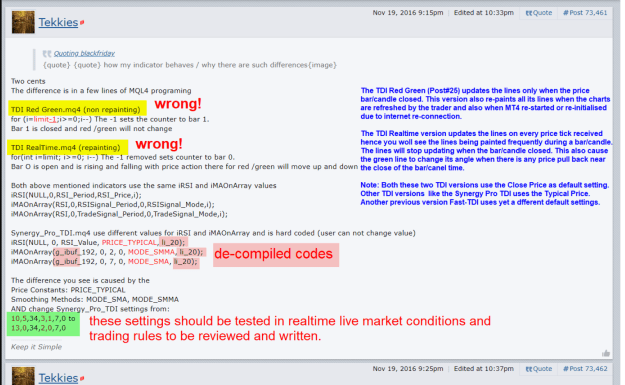Click the status flag icon next to Tekkies in post 73,461
This screenshot has height=385, width=625.
tap(82, 23)
